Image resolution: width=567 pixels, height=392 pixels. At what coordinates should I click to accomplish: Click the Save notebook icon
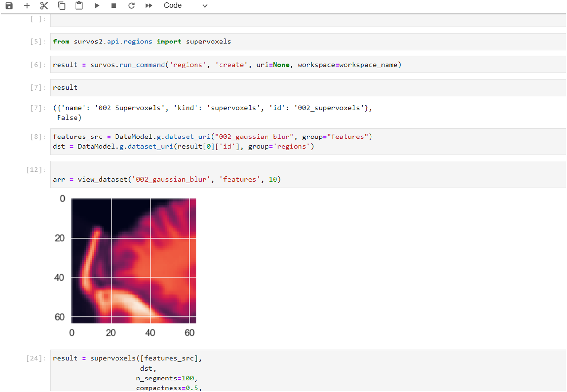click(x=9, y=6)
